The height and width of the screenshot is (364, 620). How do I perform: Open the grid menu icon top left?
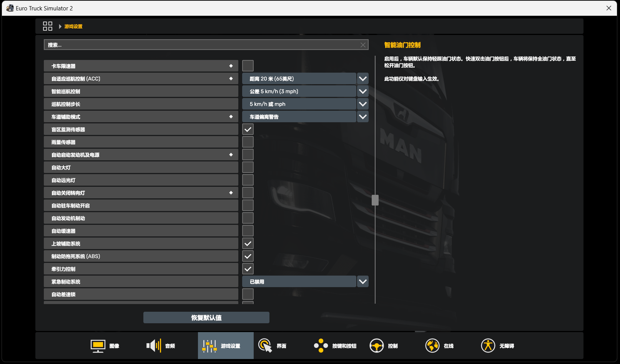(48, 26)
